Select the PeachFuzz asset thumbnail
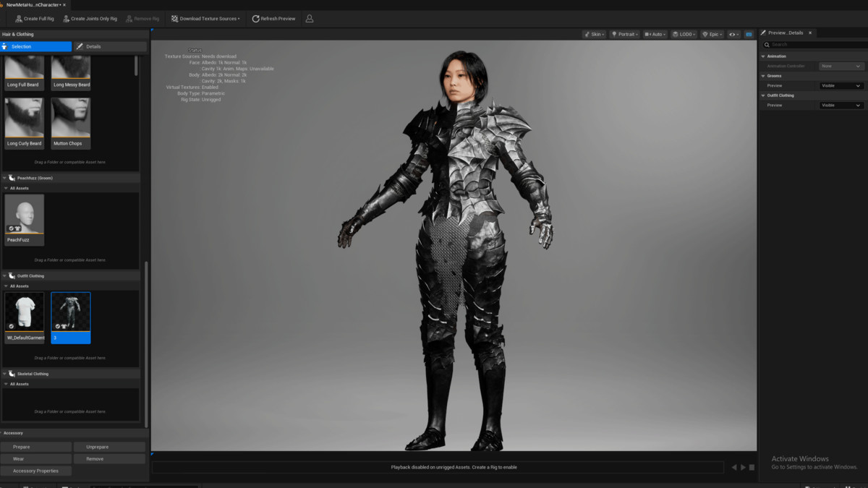This screenshot has width=868, height=488. [x=24, y=220]
